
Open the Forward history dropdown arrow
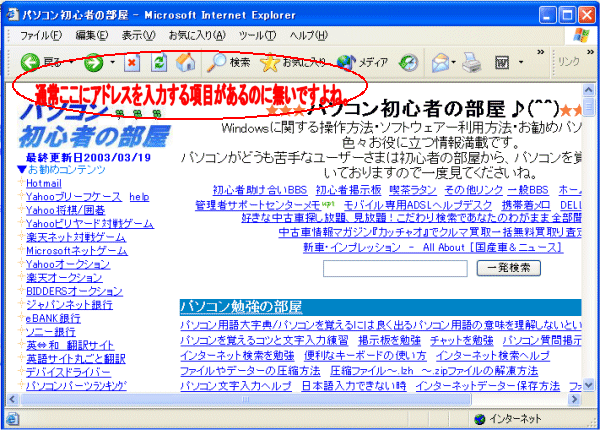pos(112,62)
